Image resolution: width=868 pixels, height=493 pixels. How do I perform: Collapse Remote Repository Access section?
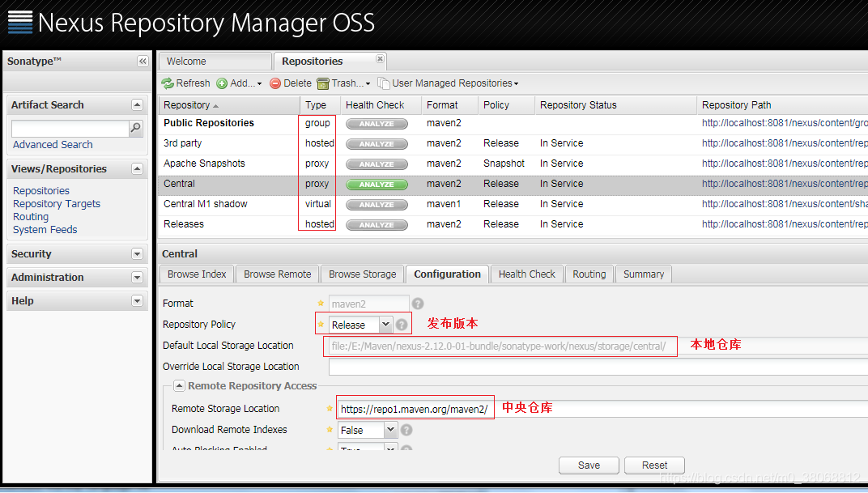tap(179, 385)
